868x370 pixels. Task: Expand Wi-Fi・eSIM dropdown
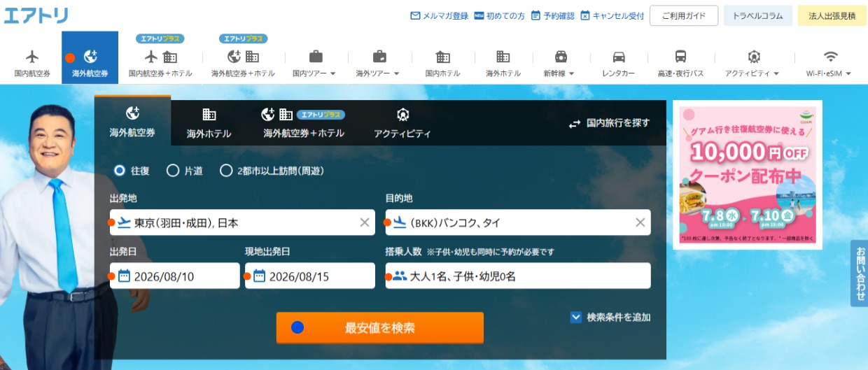830,63
